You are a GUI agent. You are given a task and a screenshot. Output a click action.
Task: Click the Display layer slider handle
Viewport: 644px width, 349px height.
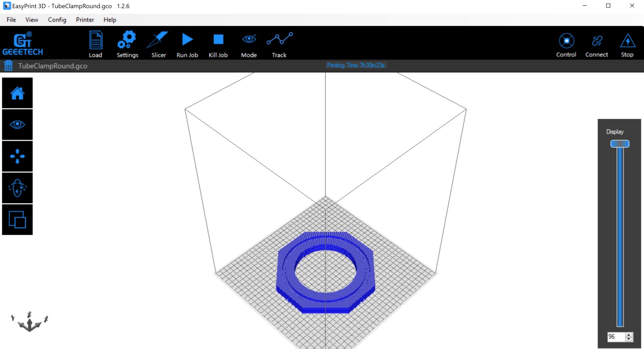click(x=619, y=144)
